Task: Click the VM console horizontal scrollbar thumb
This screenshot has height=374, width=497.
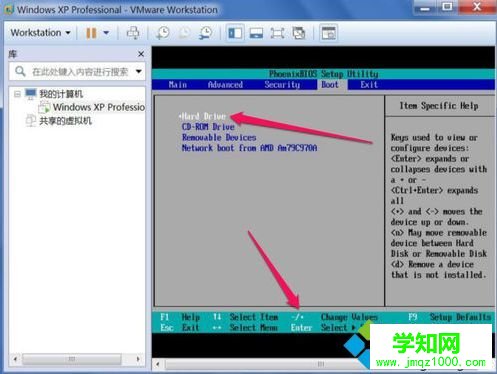Action: [267, 364]
